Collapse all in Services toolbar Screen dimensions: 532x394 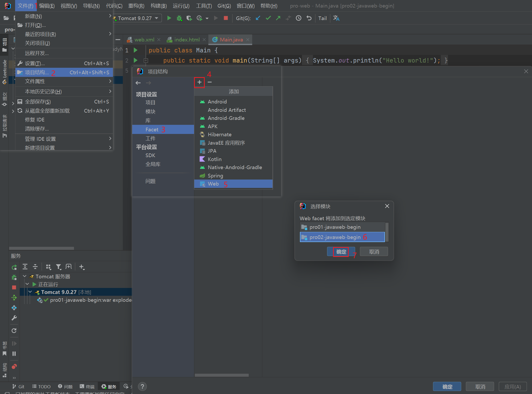pyautogui.click(x=35, y=267)
